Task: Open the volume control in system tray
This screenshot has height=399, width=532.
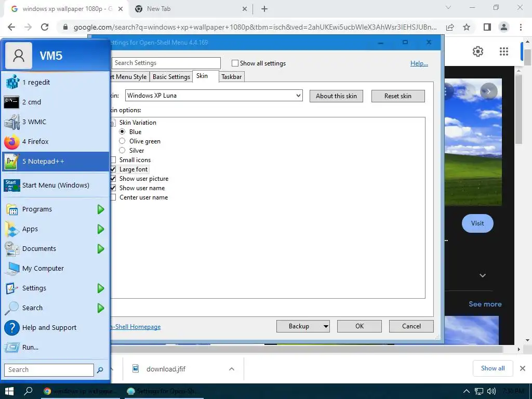Action: pos(491,391)
